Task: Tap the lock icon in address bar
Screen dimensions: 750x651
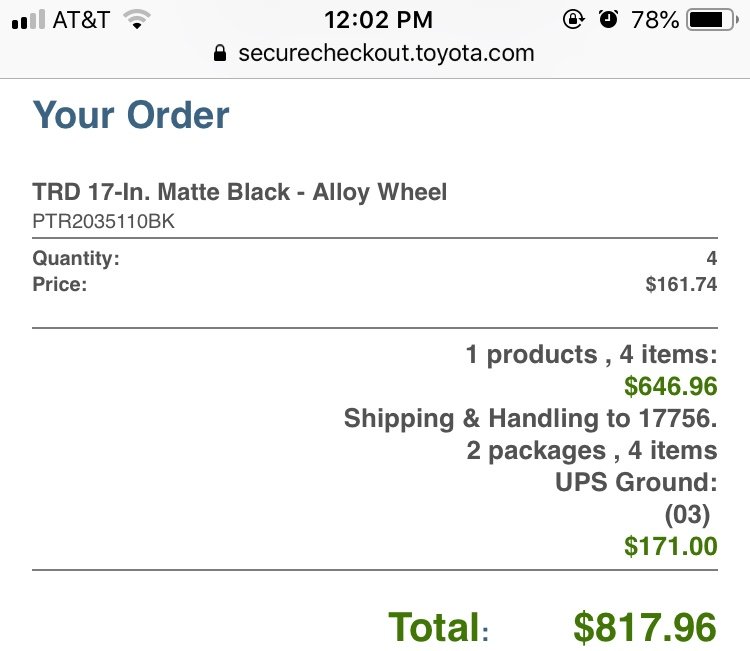Action: click(220, 53)
